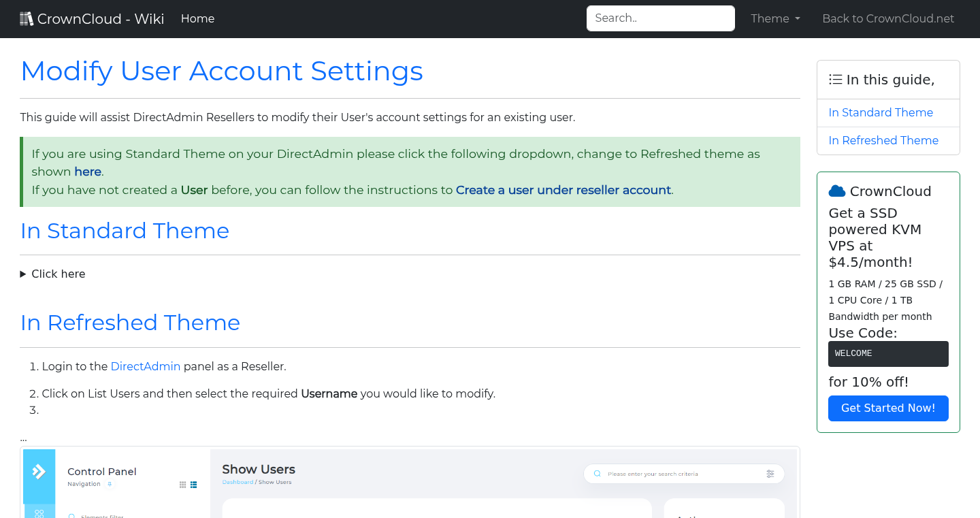This screenshot has width=980, height=518.
Task: Open the "Create a user under reseller account" link
Action: tap(563, 190)
